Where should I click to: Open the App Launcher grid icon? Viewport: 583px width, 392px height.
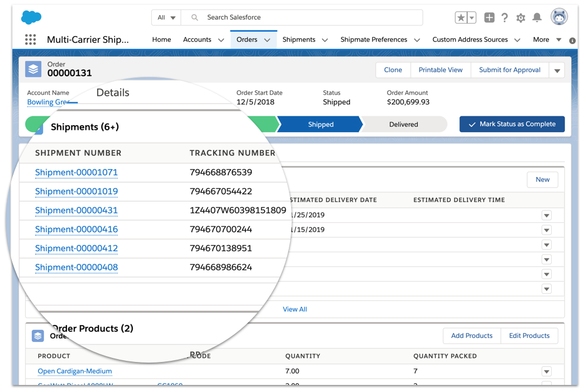point(31,39)
